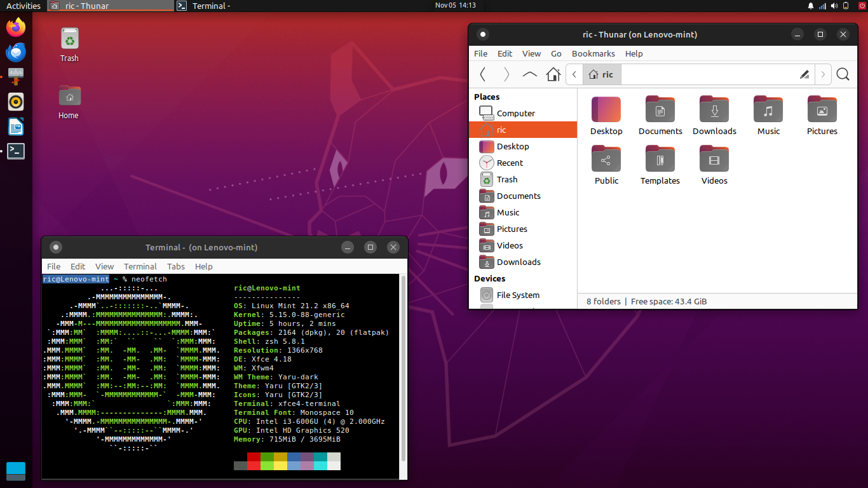The width and height of the screenshot is (868, 488).
Task: Open Trash from the Places sidebar
Action: click(x=506, y=179)
